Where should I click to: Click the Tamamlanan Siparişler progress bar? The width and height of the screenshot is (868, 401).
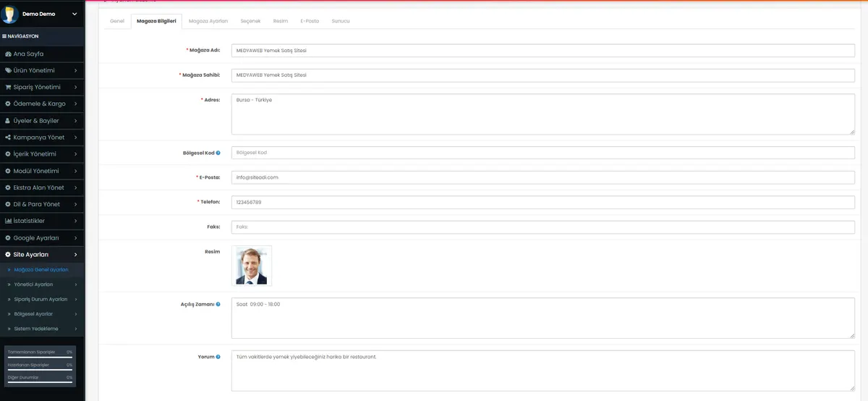(x=40, y=358)
